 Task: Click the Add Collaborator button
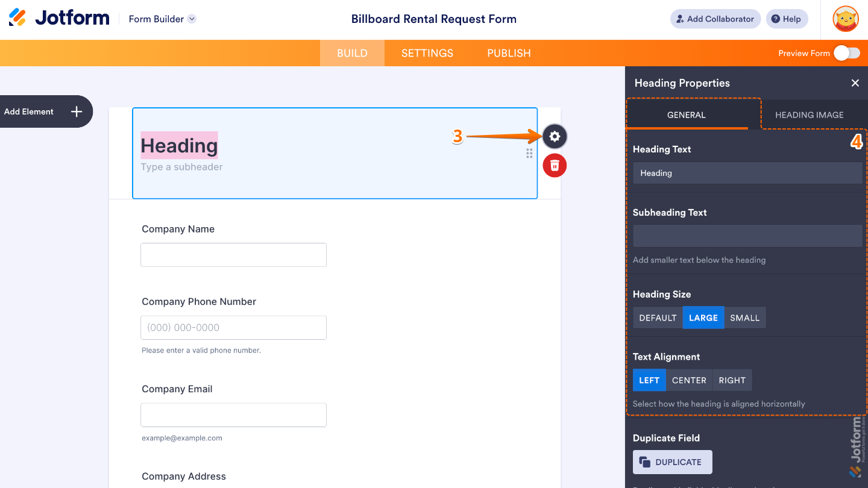715,19
